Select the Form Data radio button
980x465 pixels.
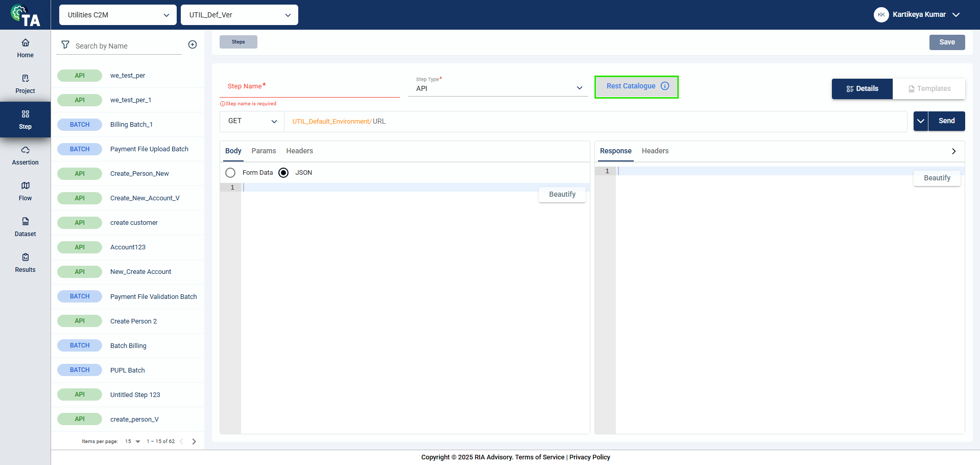pyautogui.click(x=230, y=173)
